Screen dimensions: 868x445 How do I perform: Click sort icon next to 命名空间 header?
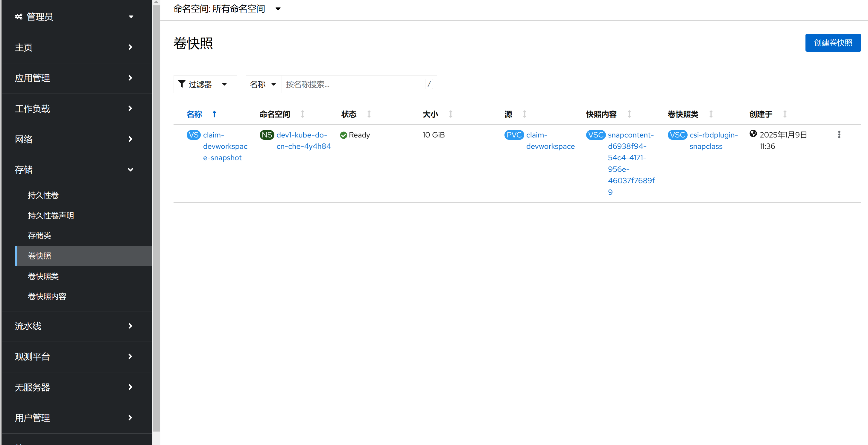coord(302,114)
